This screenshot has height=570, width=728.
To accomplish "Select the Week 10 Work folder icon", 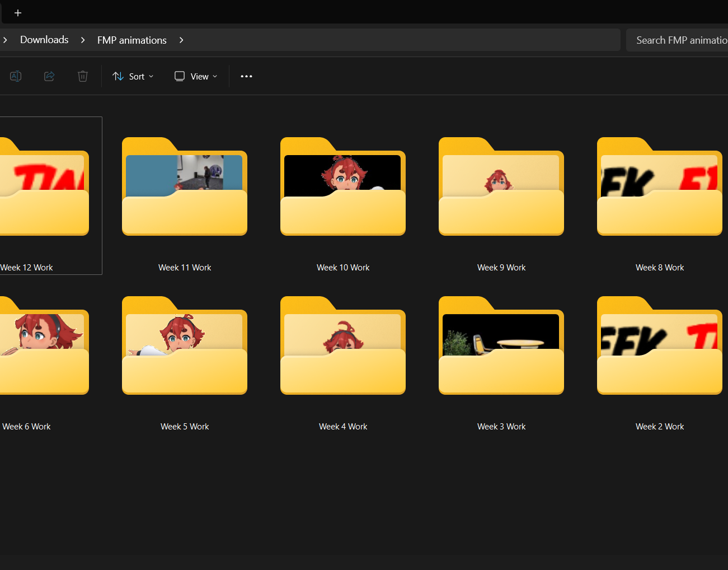I will [x=343, y=186].
